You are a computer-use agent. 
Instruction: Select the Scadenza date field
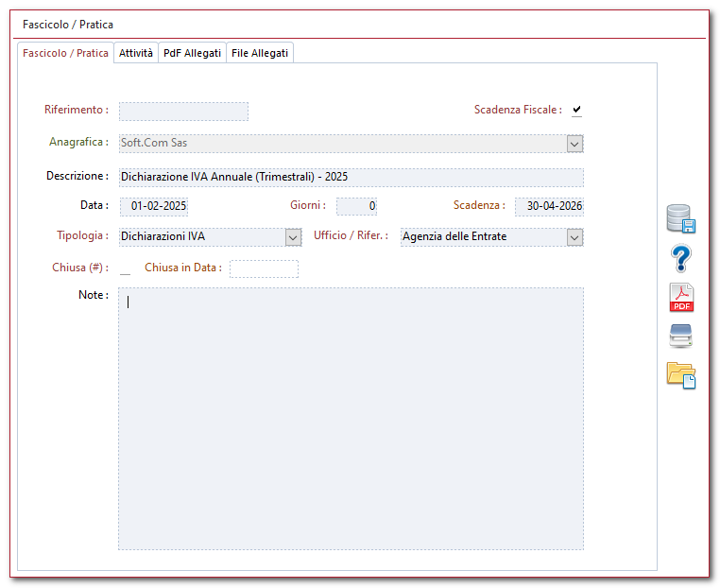pos(549,206)
